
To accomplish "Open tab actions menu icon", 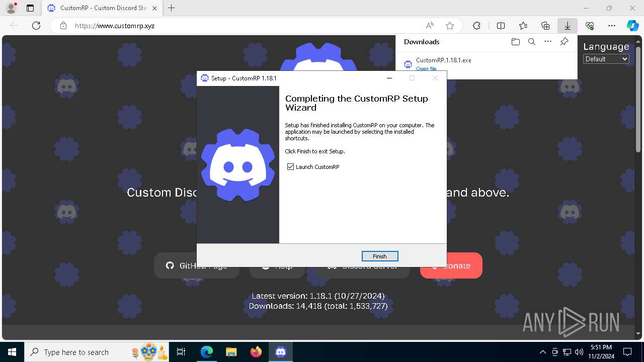I will (x=30, y=8).
